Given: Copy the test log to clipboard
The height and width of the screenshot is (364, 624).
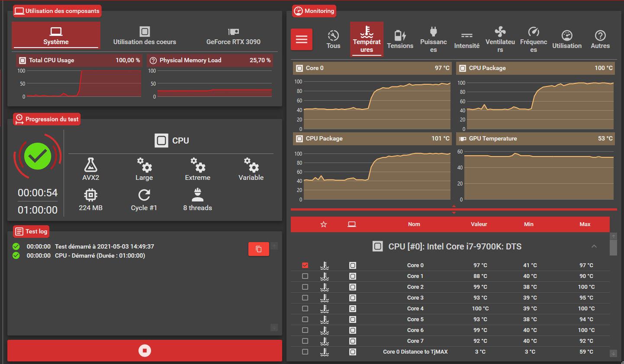Looking at the screenshot, I should (259, 249).
